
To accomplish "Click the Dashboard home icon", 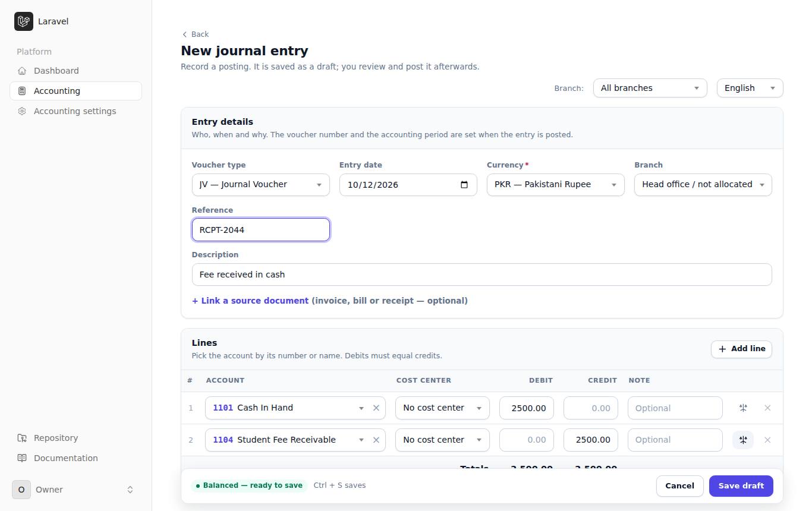I will pyautogui.click(x=22, y=71).
